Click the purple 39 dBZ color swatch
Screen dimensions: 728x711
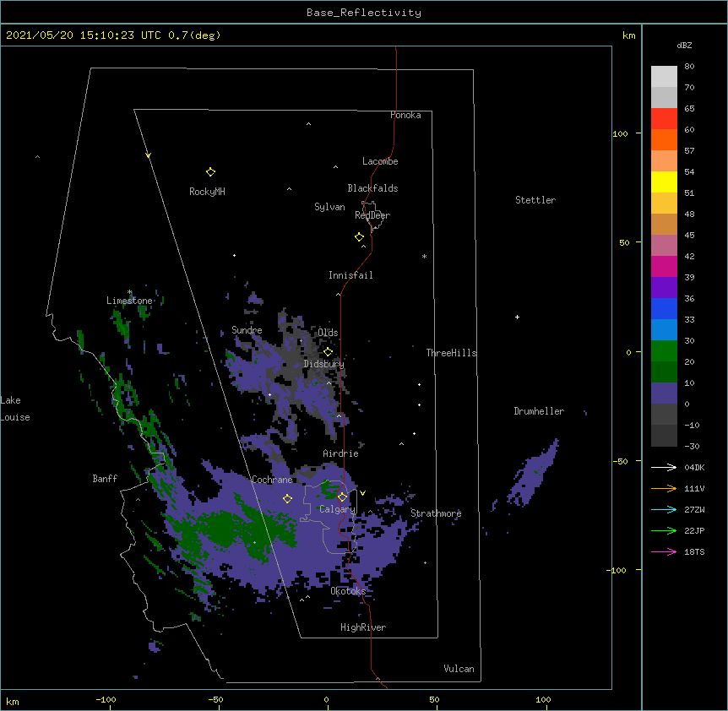664,288
